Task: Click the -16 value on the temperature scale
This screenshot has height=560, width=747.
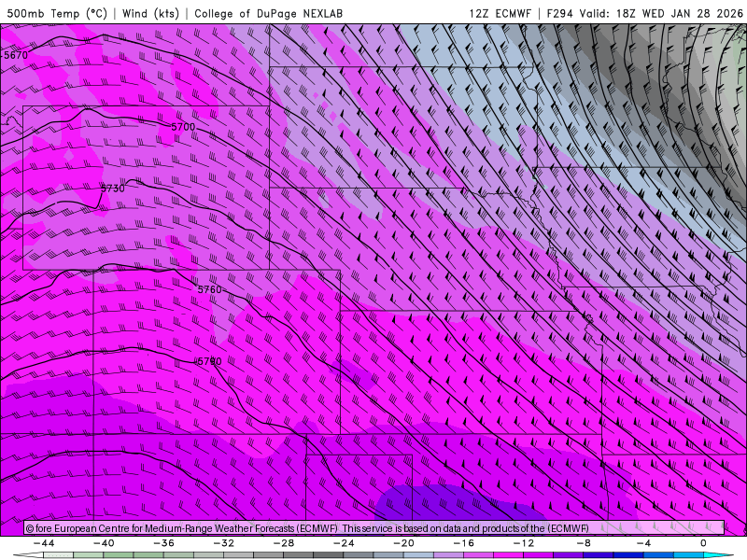Action: click(464, 543)
